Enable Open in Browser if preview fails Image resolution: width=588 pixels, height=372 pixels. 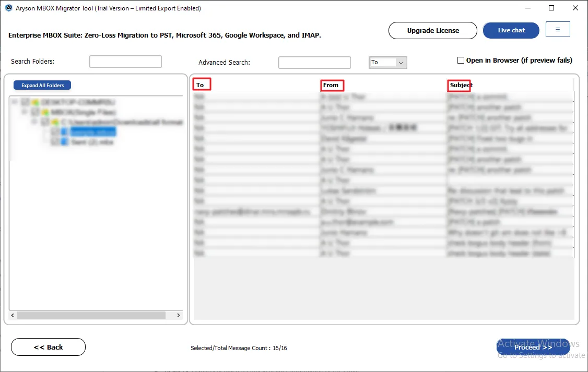click(461, 61)
